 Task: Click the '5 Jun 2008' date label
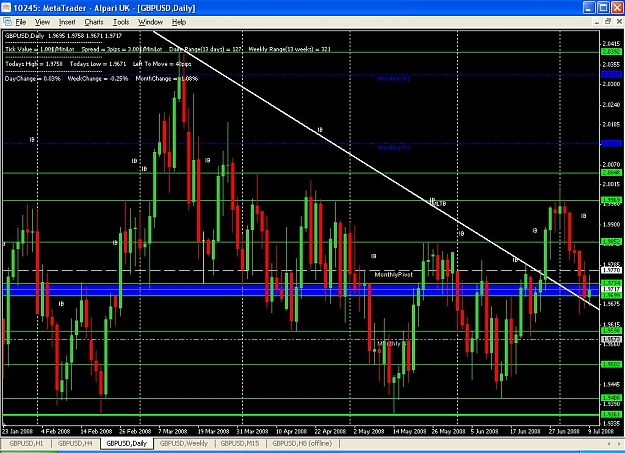tap(485, 431)
